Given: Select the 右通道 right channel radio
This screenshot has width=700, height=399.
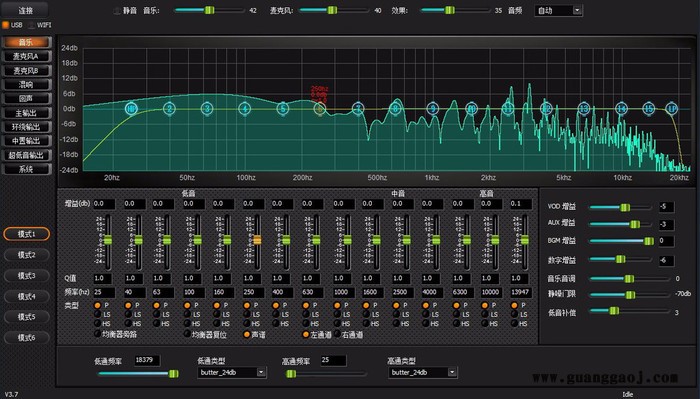Looking at the screenshot, I should click(x=337, y=334).
